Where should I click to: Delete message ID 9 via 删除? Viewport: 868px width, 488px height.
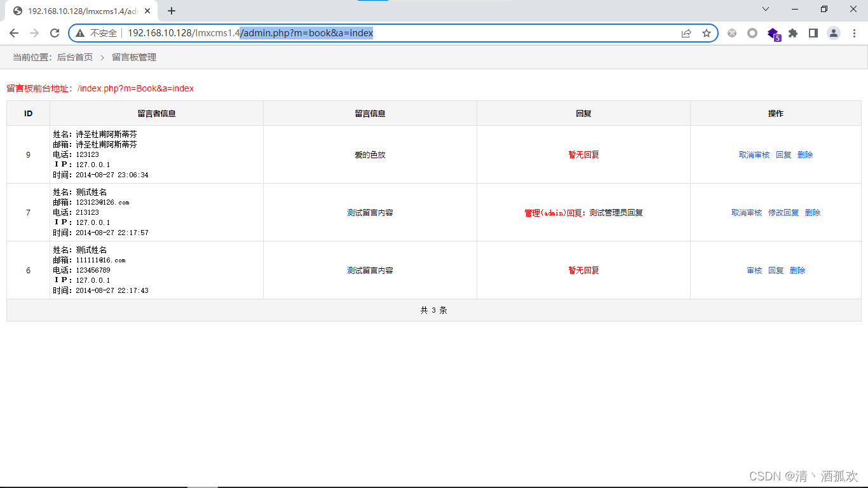(x=804, y=155)
